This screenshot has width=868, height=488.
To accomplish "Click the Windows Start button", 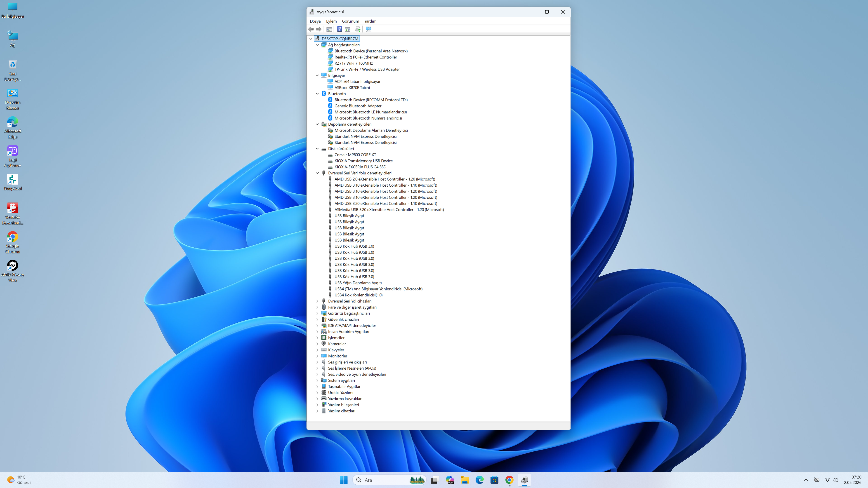I will tap(343, 480).
